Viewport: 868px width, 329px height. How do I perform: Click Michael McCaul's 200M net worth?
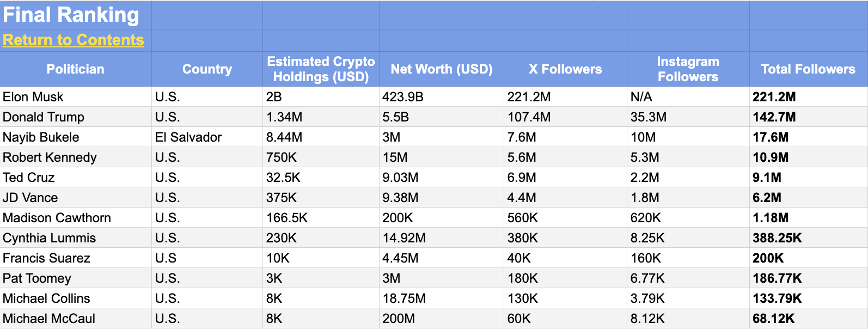click(399, 319)
